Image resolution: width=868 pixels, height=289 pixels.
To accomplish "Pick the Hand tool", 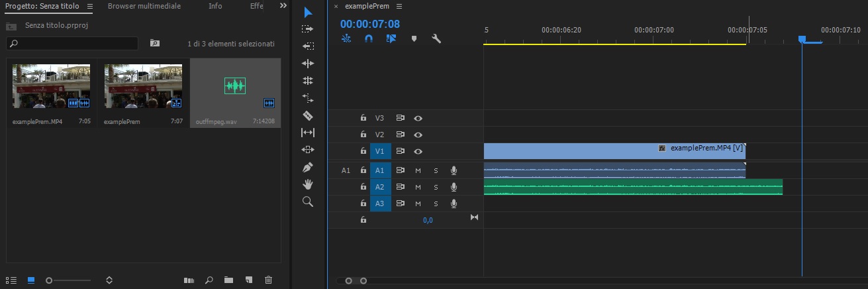I will click(308, 184).
